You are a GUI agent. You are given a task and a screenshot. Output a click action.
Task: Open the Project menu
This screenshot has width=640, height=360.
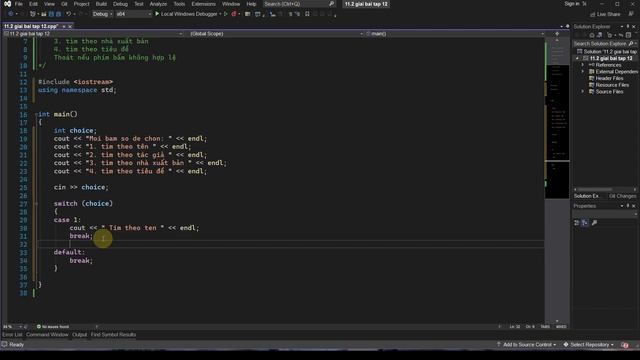tap(81, 4)
